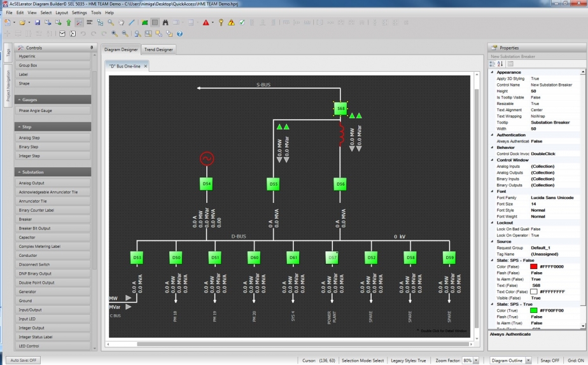Click the green up arrow toolbar icon
The width and height of the screenshot is (588, 365).
click(69, 23)
